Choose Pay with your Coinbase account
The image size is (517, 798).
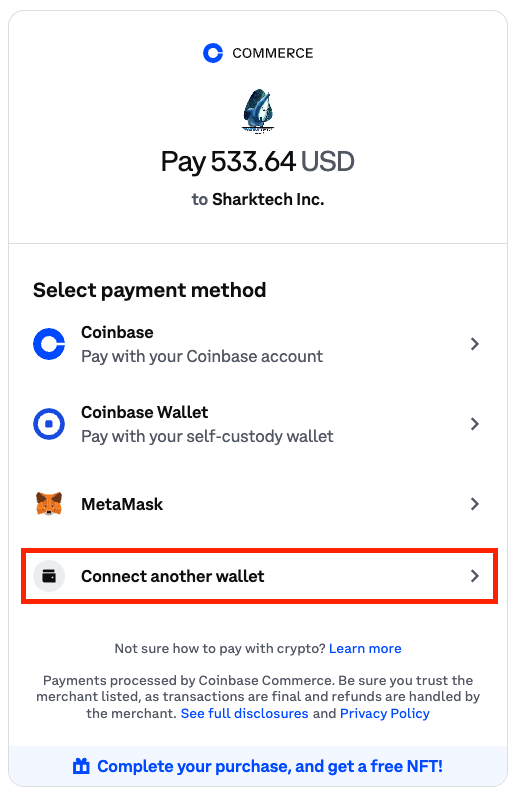point(202,356)
